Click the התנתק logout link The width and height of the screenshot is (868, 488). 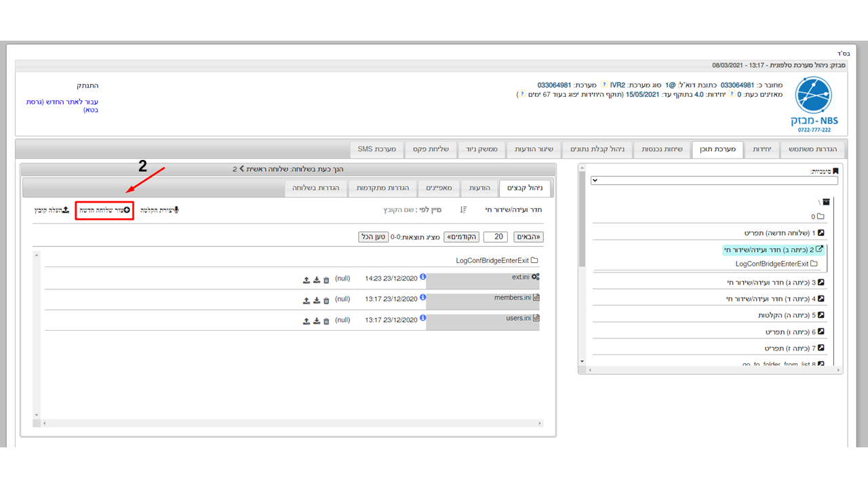coord(87,86)
